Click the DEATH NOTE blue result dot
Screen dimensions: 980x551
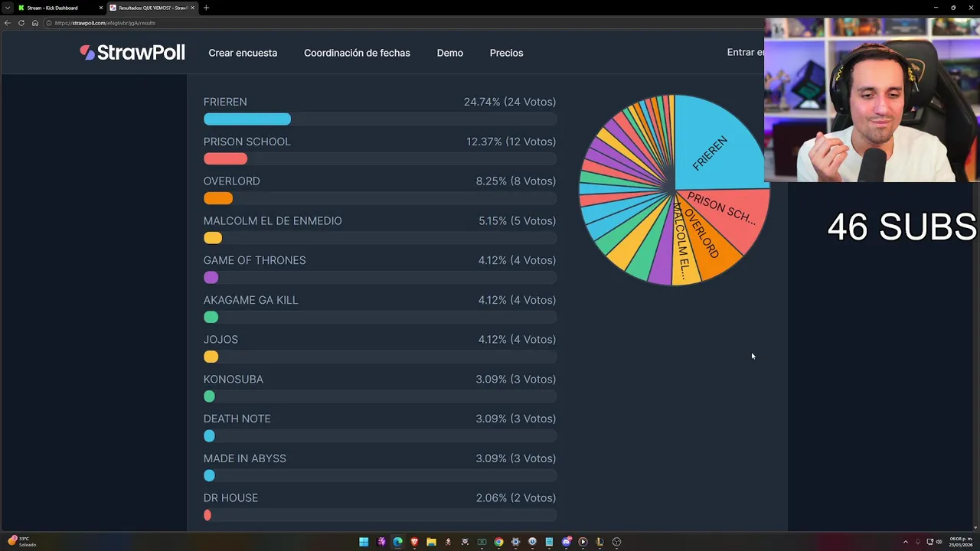pos(209,436)
